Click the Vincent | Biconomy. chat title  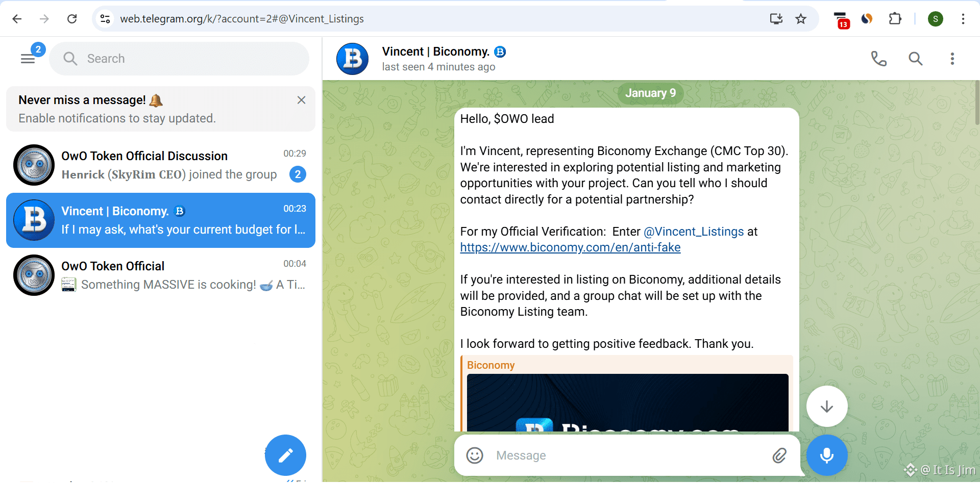(435, 52)
